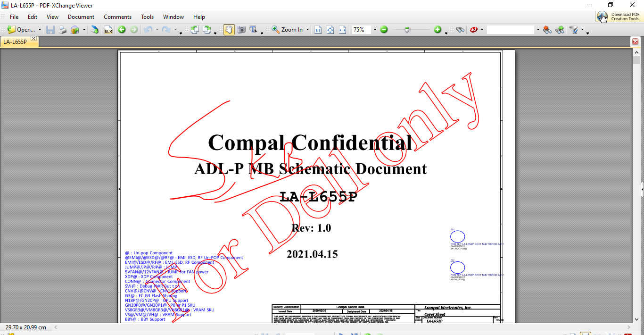The image size is (644, 335).
Task: Open the Tools menu
Action: (x=148, y=17)
